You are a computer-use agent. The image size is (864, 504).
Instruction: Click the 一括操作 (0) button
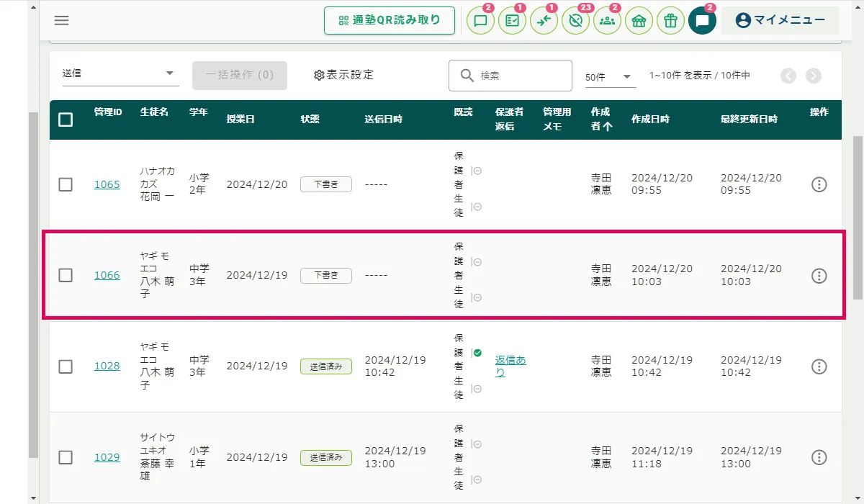pyautogui.click(x=240, y=75)
